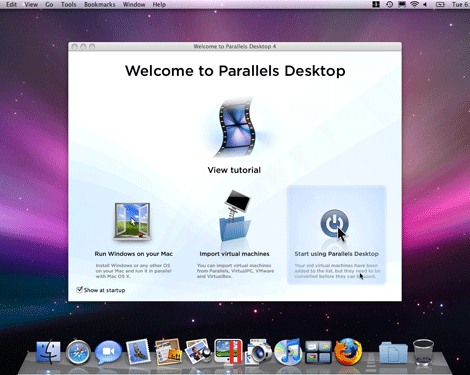Image resolution: width=470 pixels, height=375 pixels.
Task: Click the View tutorial label
Action: pos(234,170)
